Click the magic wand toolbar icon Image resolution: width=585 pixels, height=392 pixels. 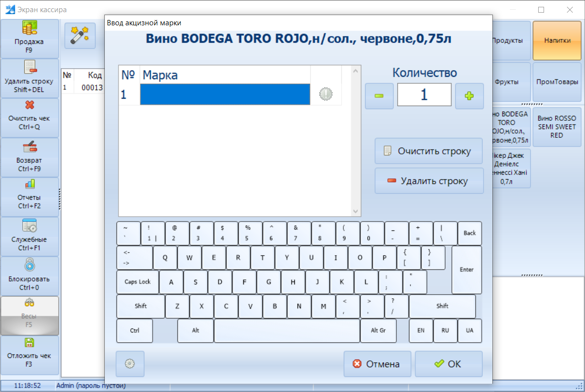coord(80,36)
